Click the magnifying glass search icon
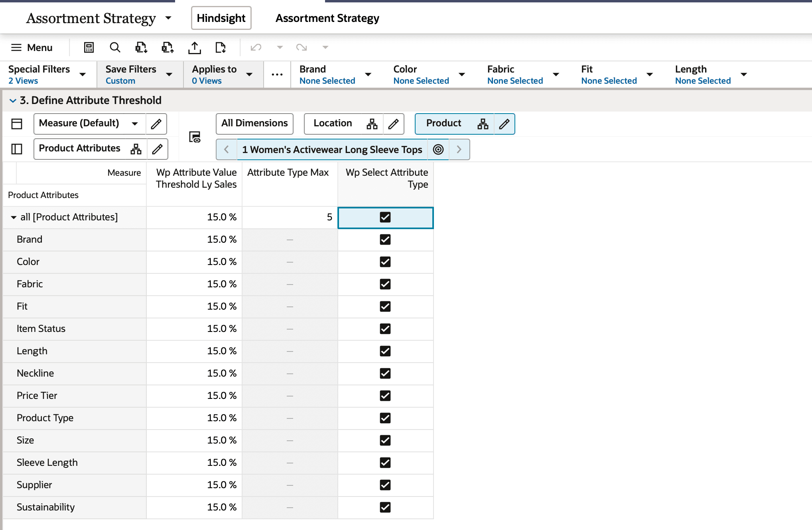Screen dimensions: 812x530 [x=115, y=47]
